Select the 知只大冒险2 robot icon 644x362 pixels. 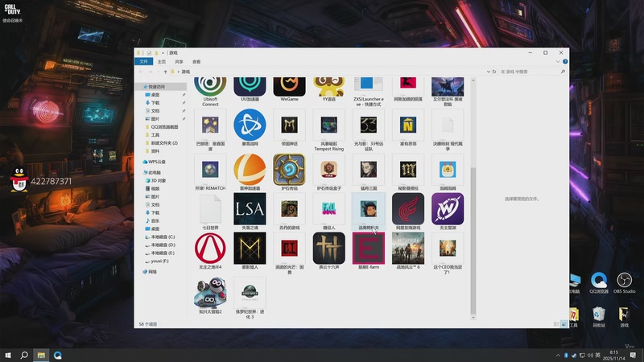coord(210,293)
